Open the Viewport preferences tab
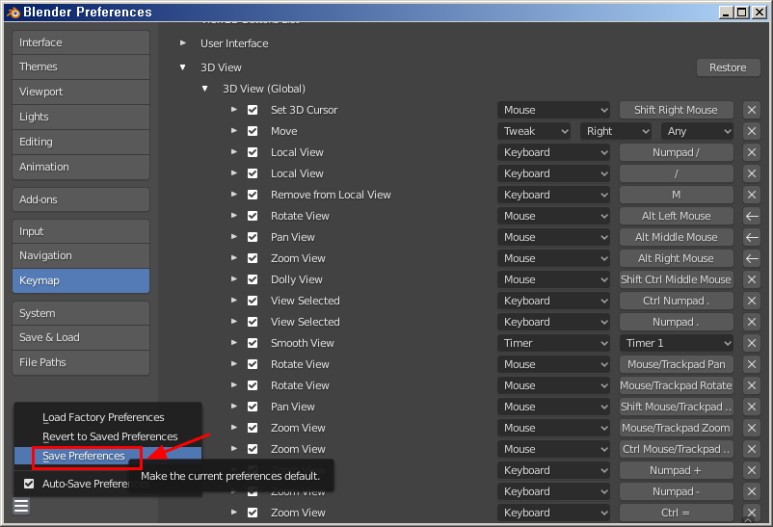This screenshot has height=527, width=773. coord(81,92)
